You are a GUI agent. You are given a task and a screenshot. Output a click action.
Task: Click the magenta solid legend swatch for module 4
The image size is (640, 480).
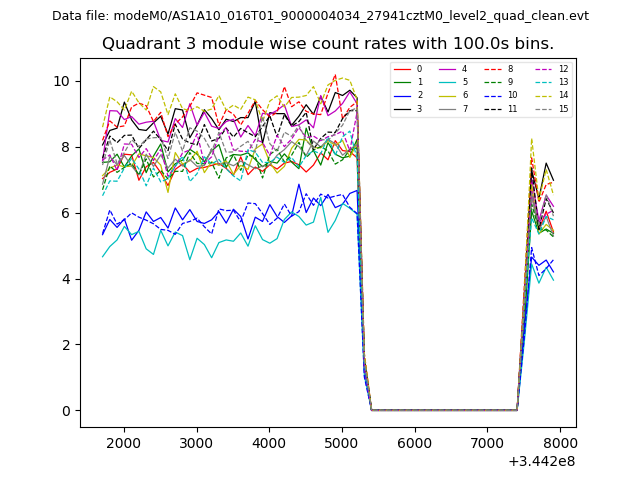(x=449, y=69)
